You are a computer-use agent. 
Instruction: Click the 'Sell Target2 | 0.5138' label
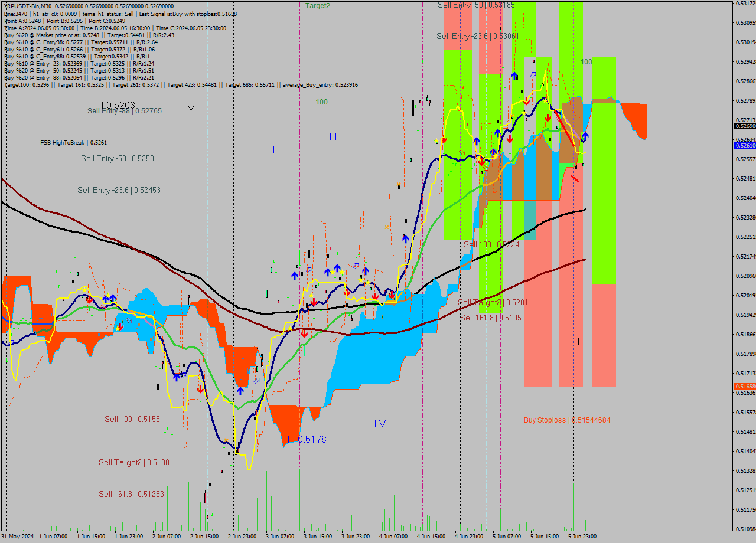134,462
